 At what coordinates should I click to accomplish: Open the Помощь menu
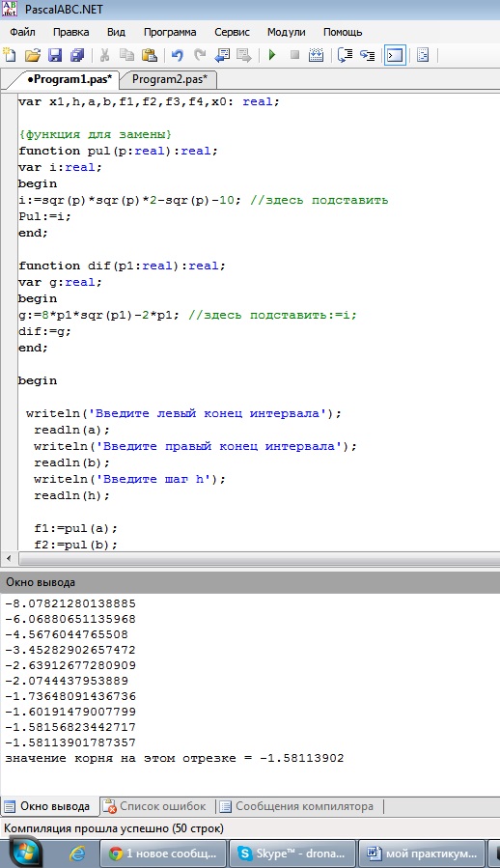point(343,32)
